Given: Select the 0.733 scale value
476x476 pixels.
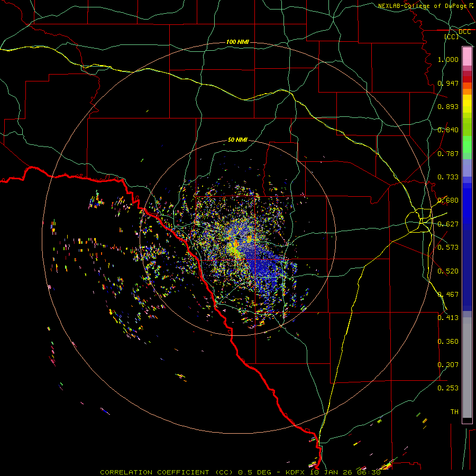Looking at the screenshot, I should click(x=448, y=177).
